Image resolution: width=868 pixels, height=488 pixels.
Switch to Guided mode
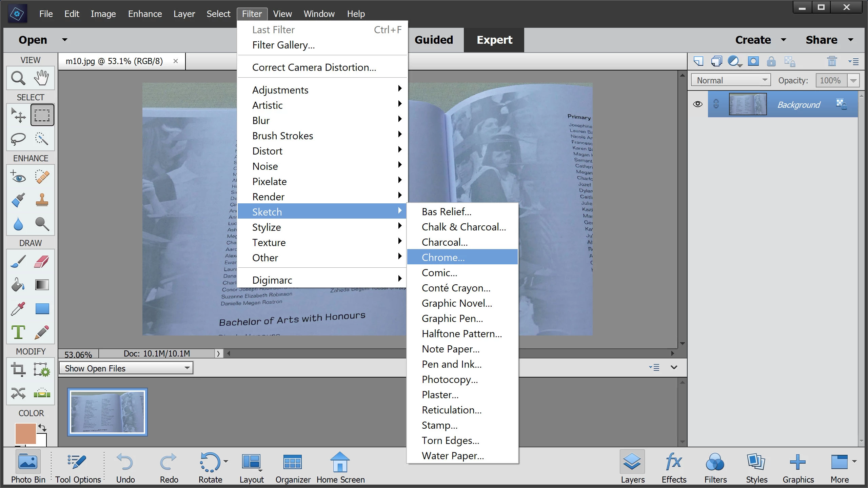pos(434,40)
